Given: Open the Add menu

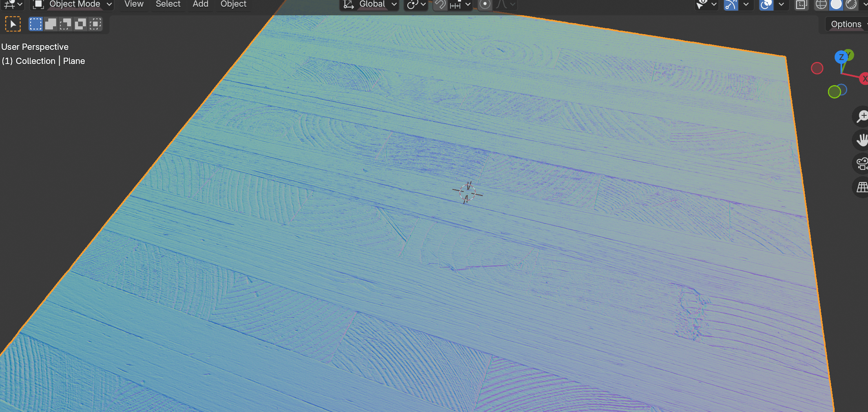Looking at the screenshot, I should click(200, 4).
